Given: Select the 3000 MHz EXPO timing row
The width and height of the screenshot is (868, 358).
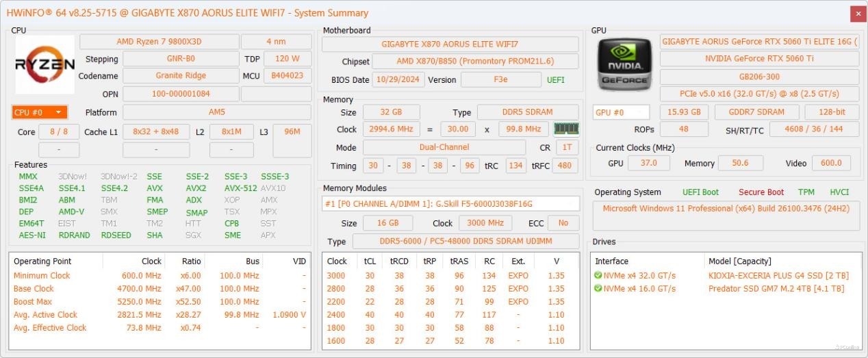Looking at the screenshot, I should pyautogui.click(x=450, y=275).
